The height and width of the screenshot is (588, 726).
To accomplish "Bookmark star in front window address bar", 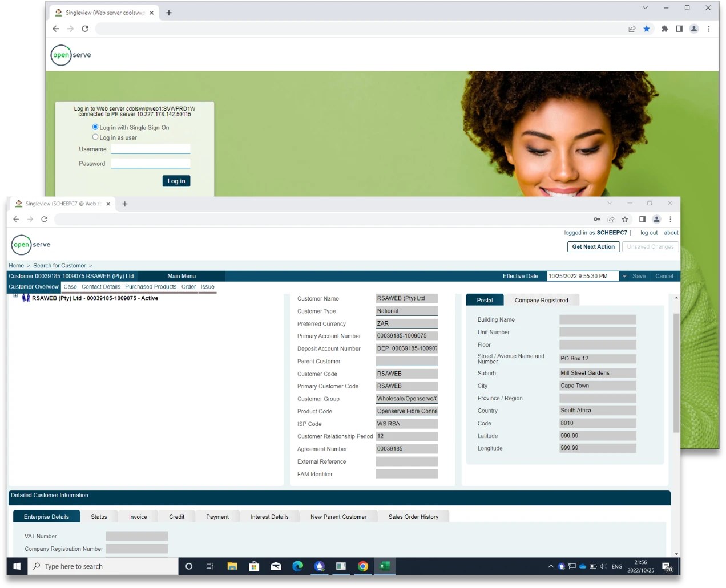I will click(x=625, y=219).
